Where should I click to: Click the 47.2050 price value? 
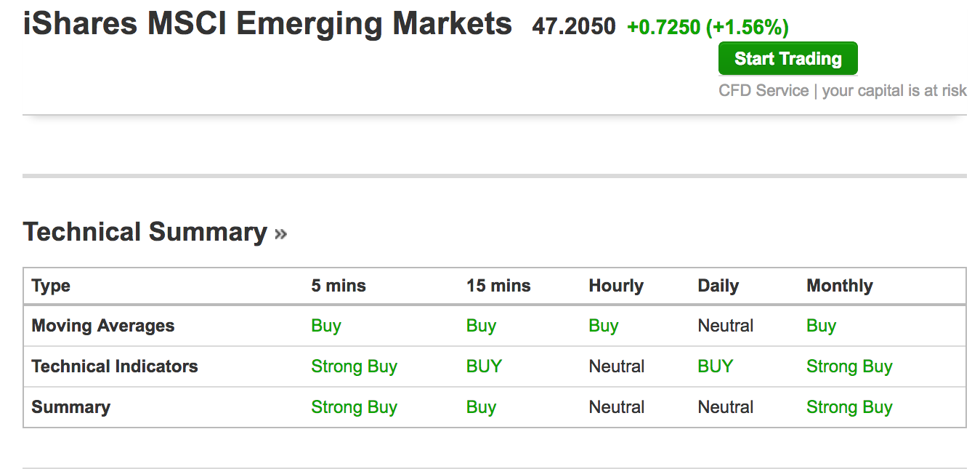(x=573, y=28)
